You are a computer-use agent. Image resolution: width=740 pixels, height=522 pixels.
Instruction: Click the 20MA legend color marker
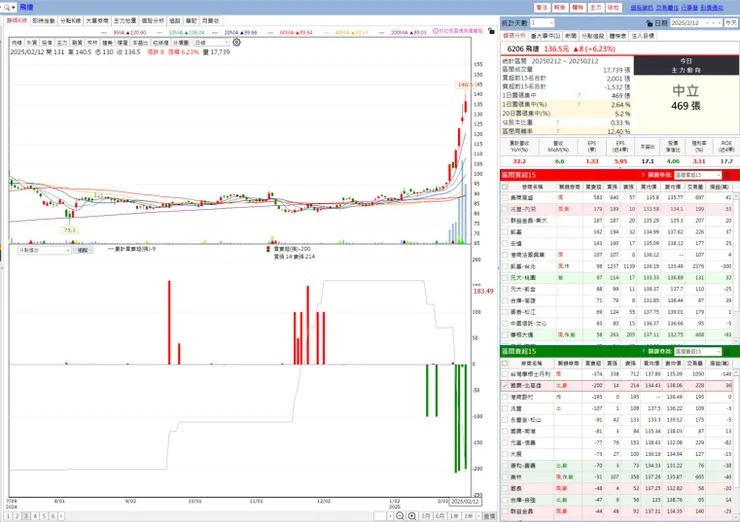[216, 33]
